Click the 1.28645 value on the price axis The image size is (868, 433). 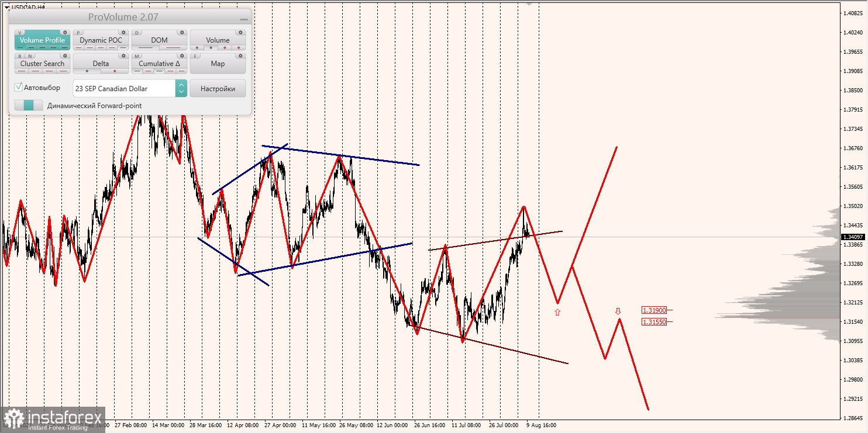[x=852, y=418]
